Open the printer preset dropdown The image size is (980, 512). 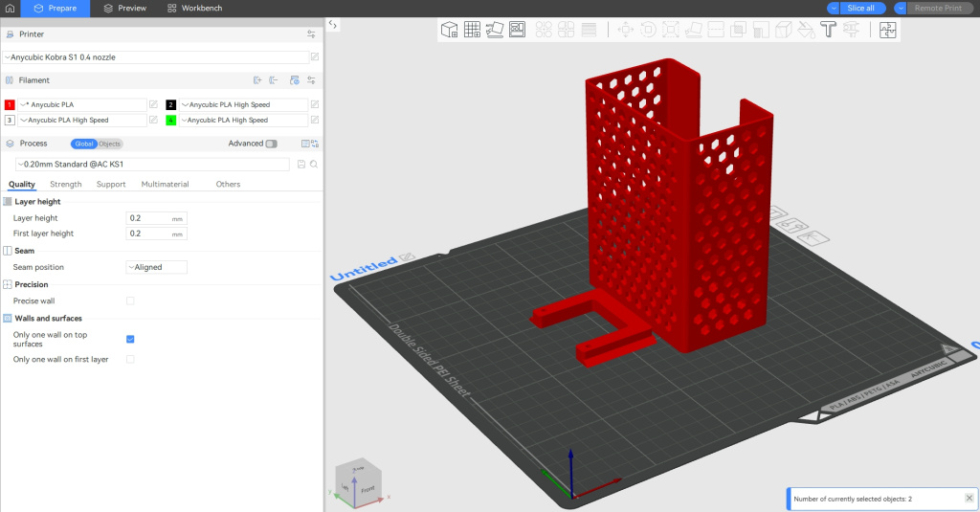(x=156, y=56)
